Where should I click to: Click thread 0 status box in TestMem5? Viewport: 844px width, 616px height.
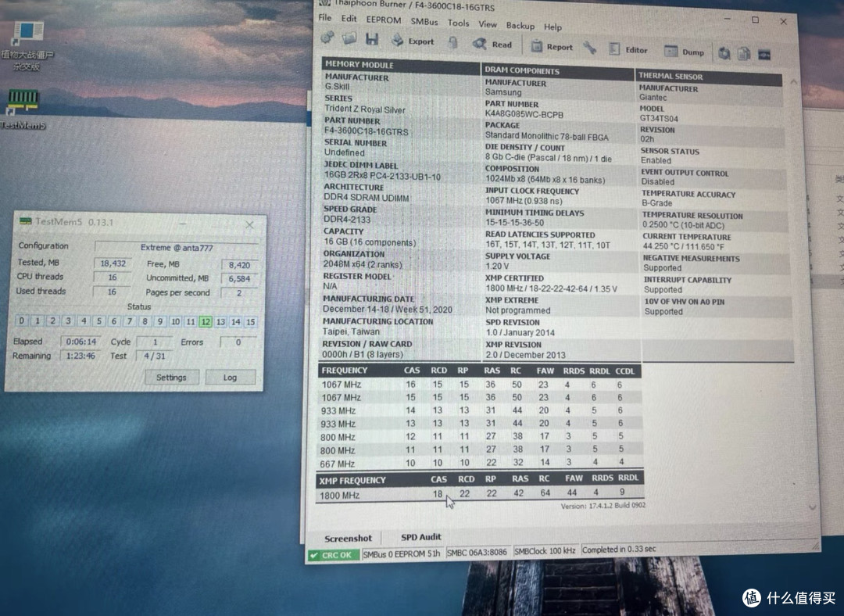[21, 321]
